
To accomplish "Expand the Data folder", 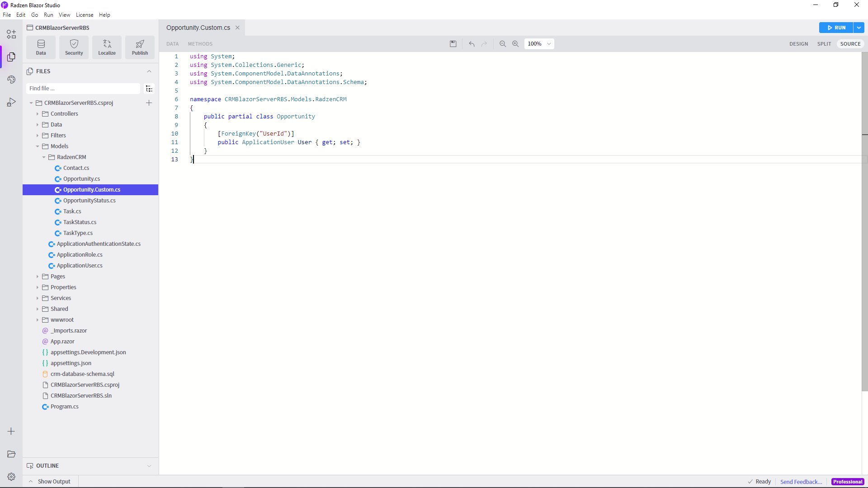I will [x=38, y=125].
